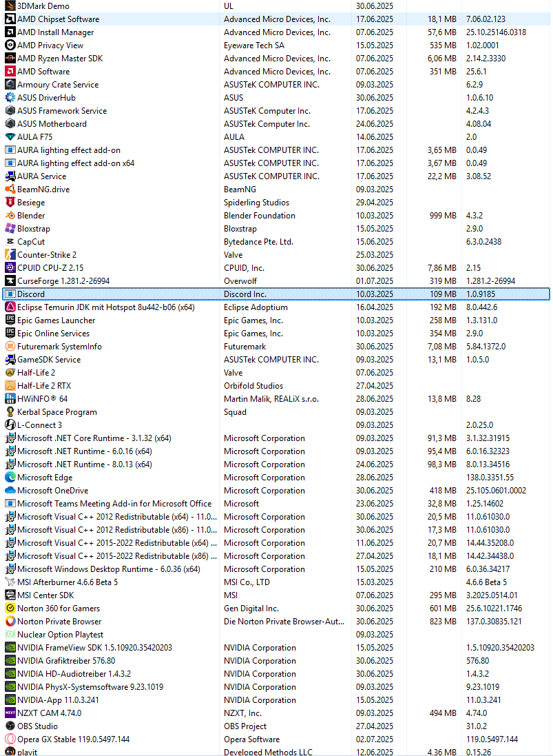Select Microsoft .NET Runtime 8.0.13 entry

click(x=84, y=464)
